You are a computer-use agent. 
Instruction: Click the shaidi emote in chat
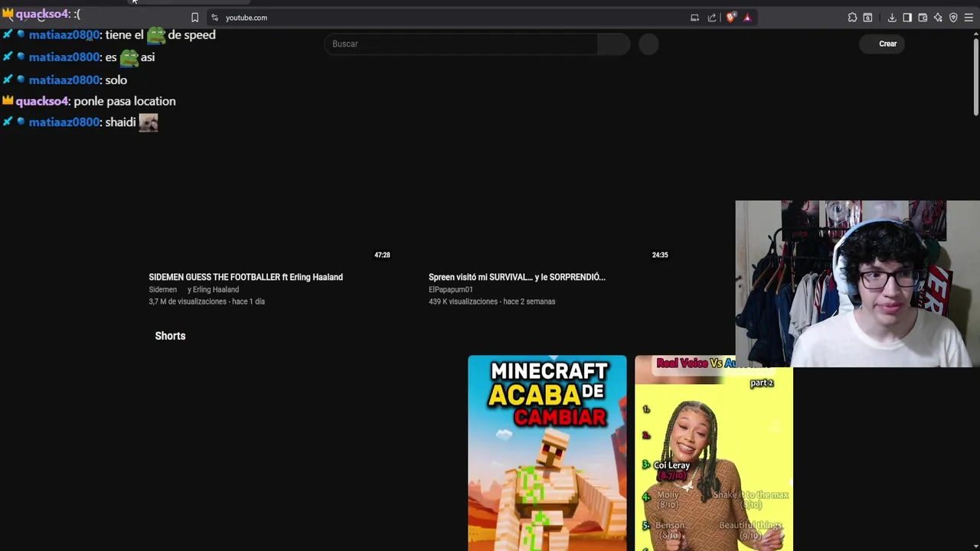pyautogui.click(x=148, y=122)
